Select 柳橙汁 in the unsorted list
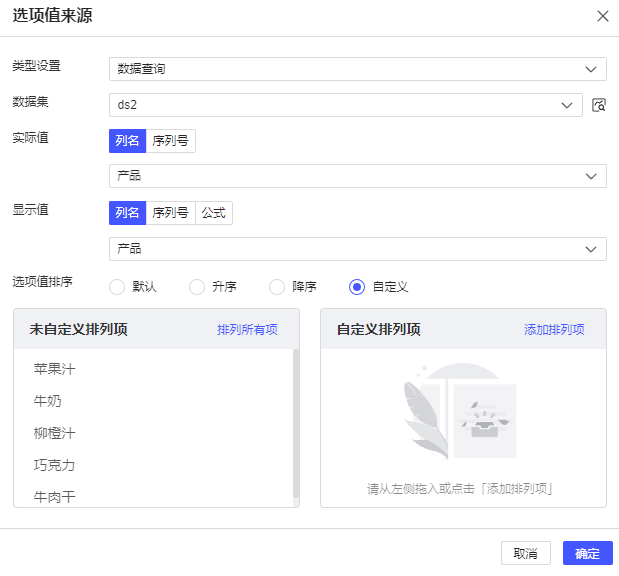Viewport: 619px width, 576px height. [55, 433]
